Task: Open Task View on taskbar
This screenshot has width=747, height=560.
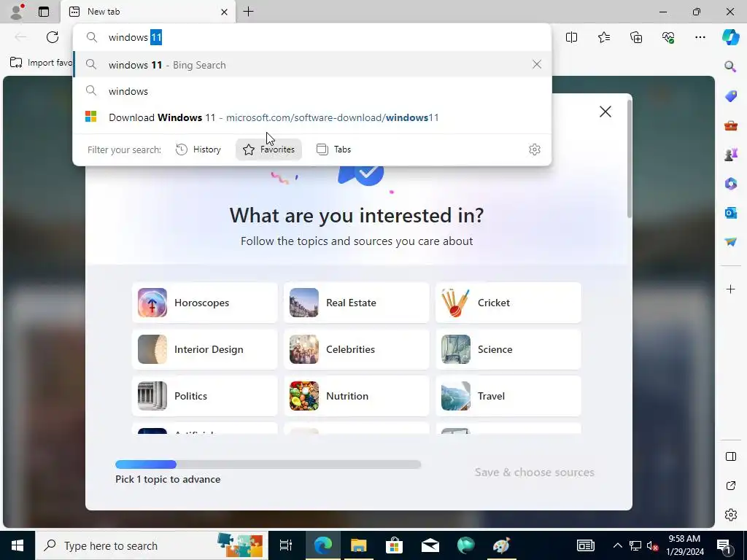Action: pyautogui.click(x=286, y=545)
